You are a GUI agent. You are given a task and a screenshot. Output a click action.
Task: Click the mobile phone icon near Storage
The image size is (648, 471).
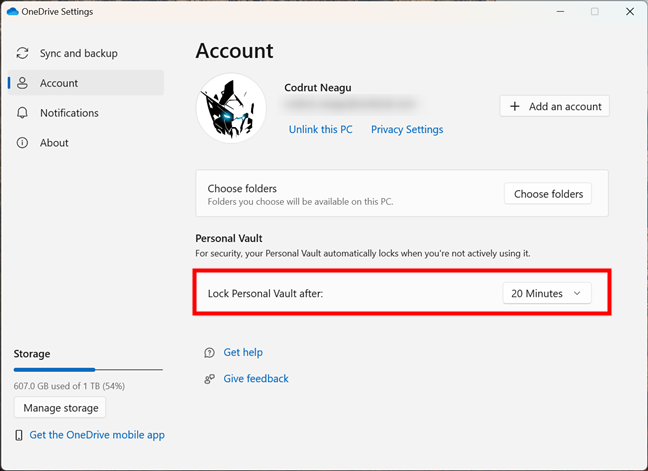click(x=19, y=435)
